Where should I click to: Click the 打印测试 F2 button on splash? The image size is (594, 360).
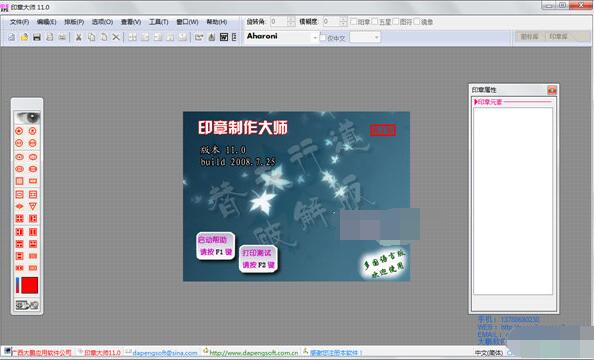(x=258, y=259)
